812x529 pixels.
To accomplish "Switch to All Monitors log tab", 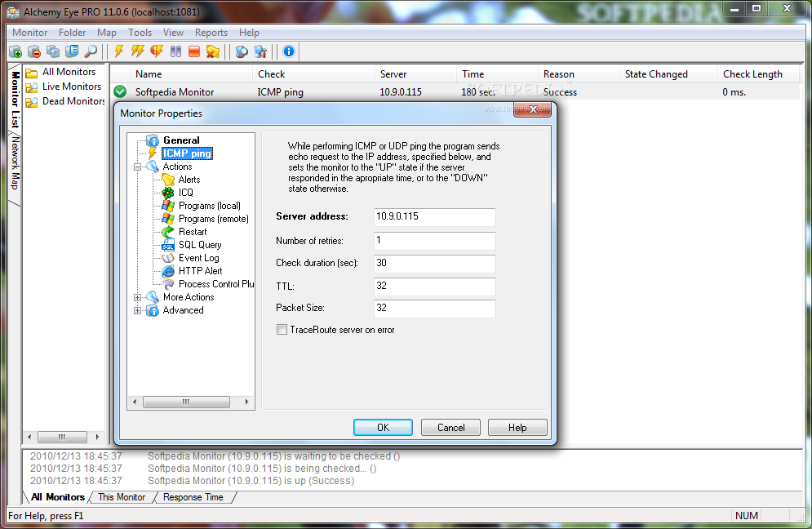I will click(57, 497).
